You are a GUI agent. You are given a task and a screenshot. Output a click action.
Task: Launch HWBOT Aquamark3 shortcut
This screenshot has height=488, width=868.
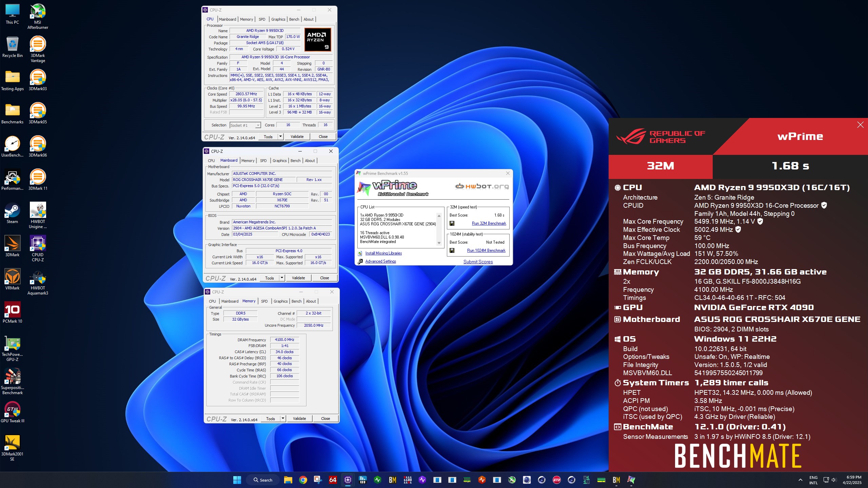[38, 282]
